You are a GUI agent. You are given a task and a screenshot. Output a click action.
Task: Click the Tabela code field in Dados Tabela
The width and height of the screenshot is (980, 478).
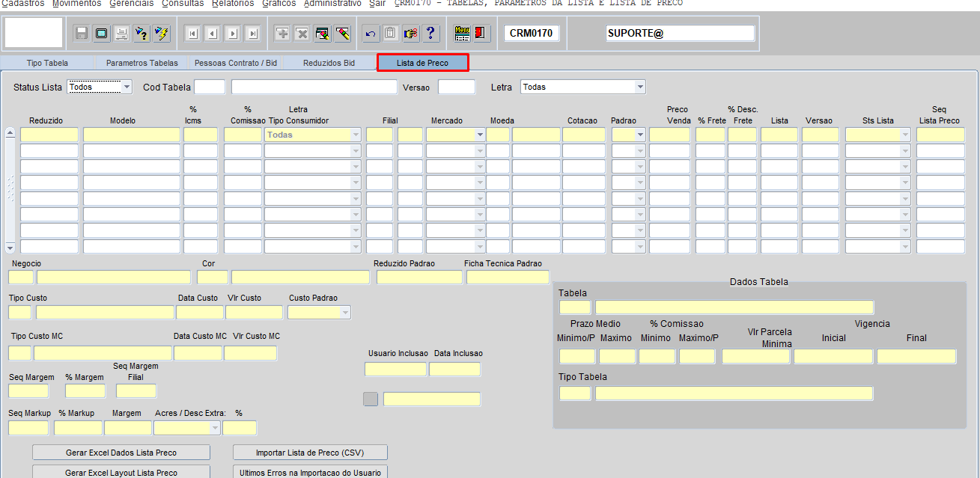coord(575,307)
